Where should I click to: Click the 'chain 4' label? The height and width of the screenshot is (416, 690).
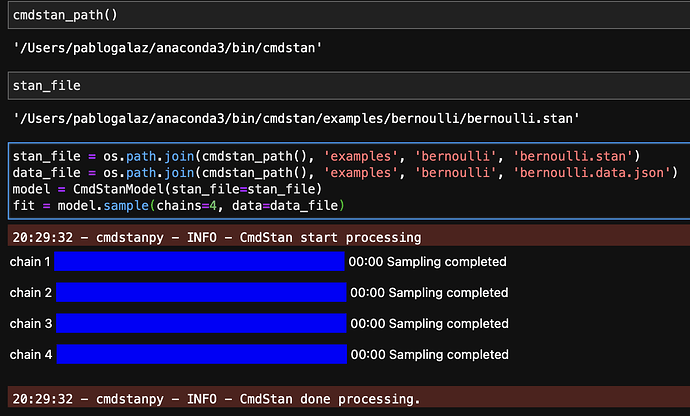(x=31, y=354)
